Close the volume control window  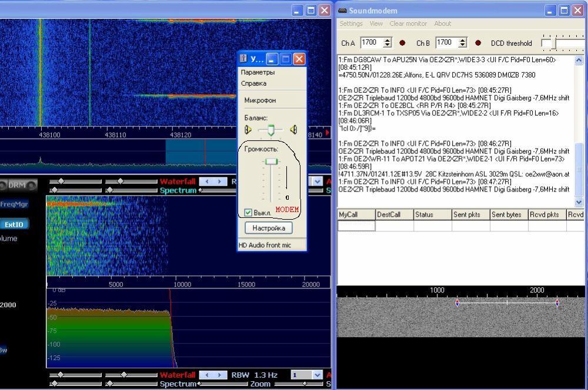[299, 59]
